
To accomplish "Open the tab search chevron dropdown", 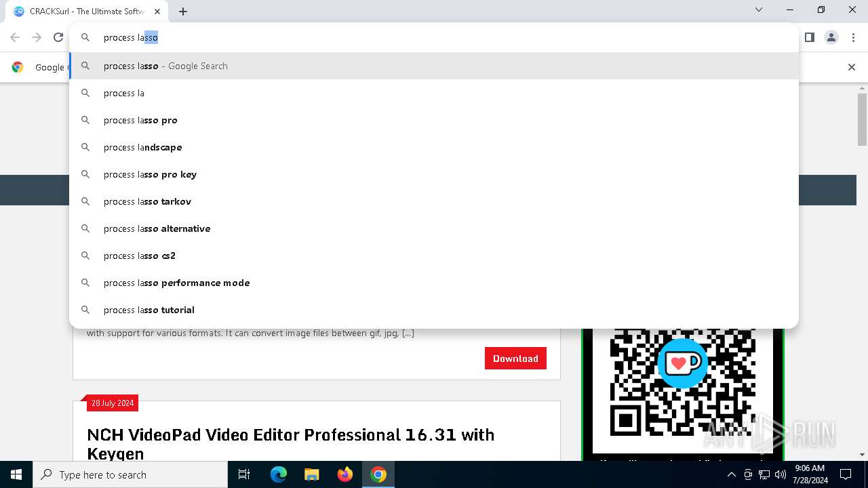I will [x=759, y=9].
